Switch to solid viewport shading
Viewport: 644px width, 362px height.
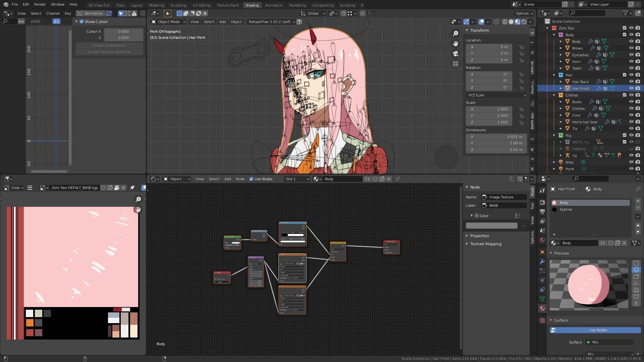pos(511,22)
